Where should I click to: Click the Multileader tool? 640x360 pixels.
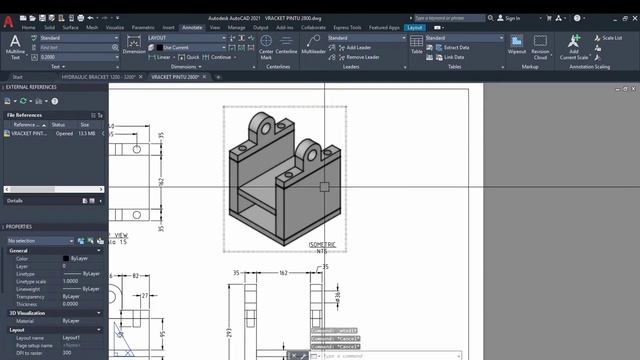[x=313, y=45]
